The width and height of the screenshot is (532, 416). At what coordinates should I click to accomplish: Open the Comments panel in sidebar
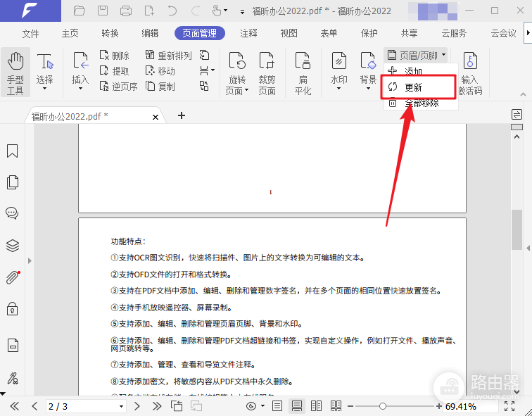pos(13,213)
